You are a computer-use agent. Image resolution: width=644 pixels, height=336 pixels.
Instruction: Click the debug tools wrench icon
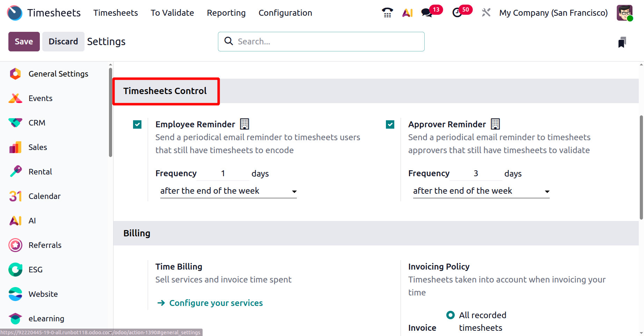[486, 13]
